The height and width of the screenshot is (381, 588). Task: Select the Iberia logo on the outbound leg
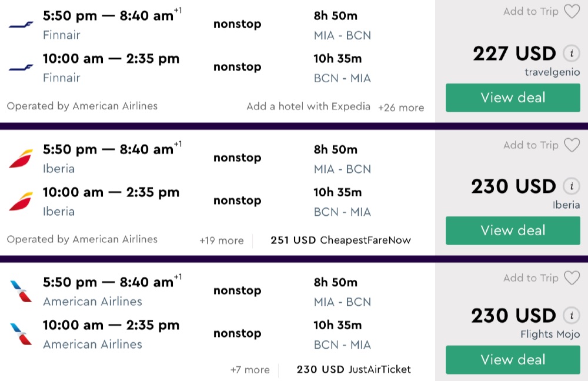coord(21,158)
